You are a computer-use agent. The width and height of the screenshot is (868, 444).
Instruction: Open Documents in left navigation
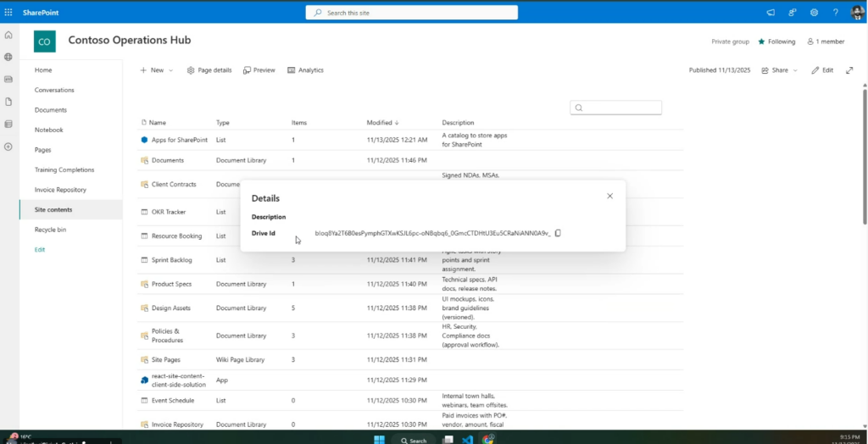pos(51,110)
